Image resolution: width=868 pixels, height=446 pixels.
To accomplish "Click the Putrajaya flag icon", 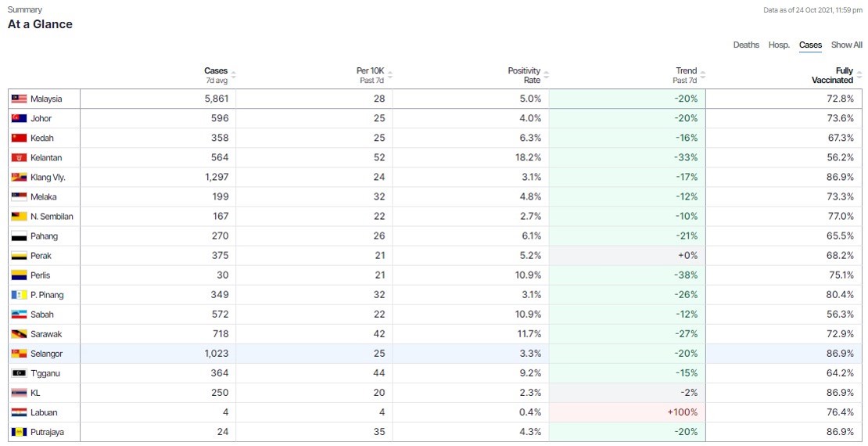I will click(19, 432).
